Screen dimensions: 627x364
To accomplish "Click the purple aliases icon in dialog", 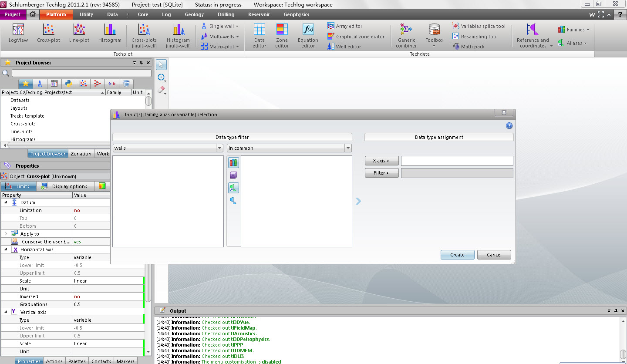I will 233,175.
